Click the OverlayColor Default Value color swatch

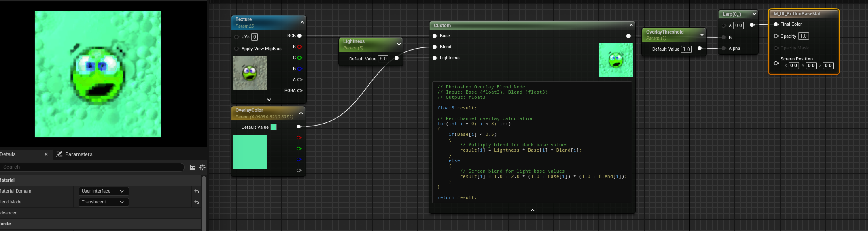(274, 127)
